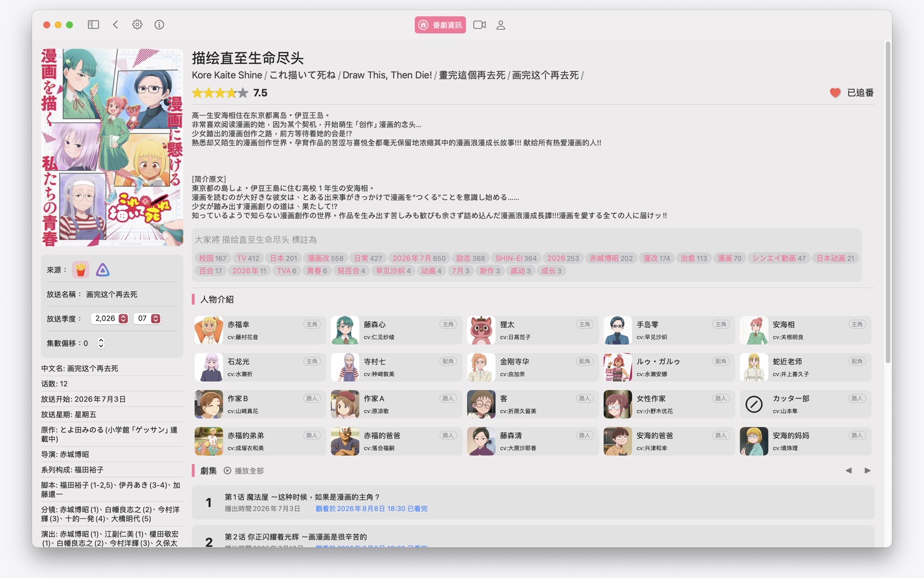This screenshot has width=924, height=578.
Task: Open 金刚寺华 character avatar
Action: coord(482,367)
